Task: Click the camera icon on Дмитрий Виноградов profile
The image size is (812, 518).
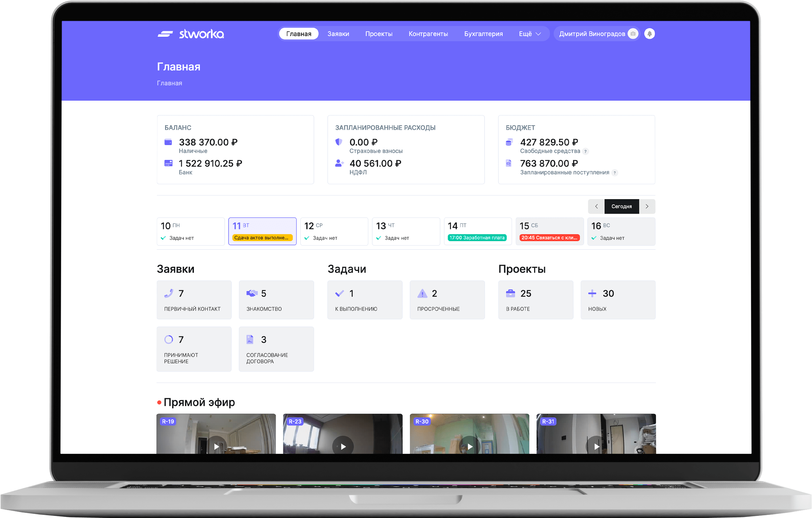Action: click(633, 33)
